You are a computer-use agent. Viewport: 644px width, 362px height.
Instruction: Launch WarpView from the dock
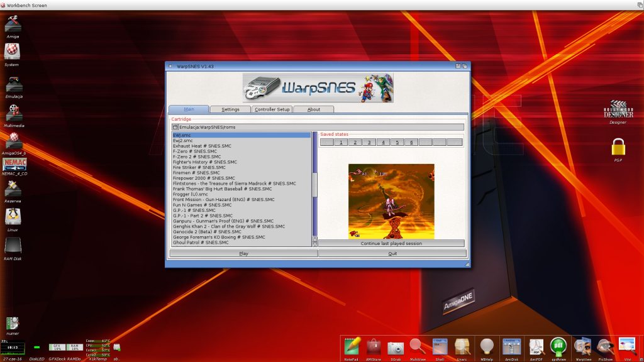tap(583, 347)
